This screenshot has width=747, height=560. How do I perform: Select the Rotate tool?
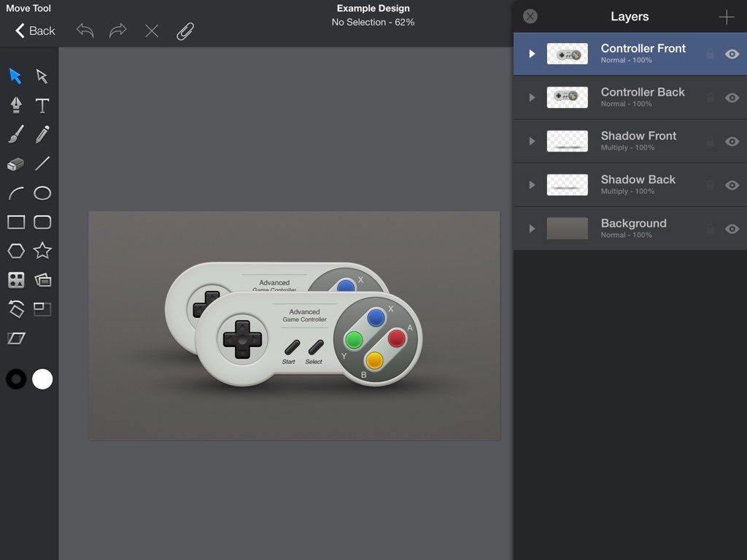pos(16,309)
